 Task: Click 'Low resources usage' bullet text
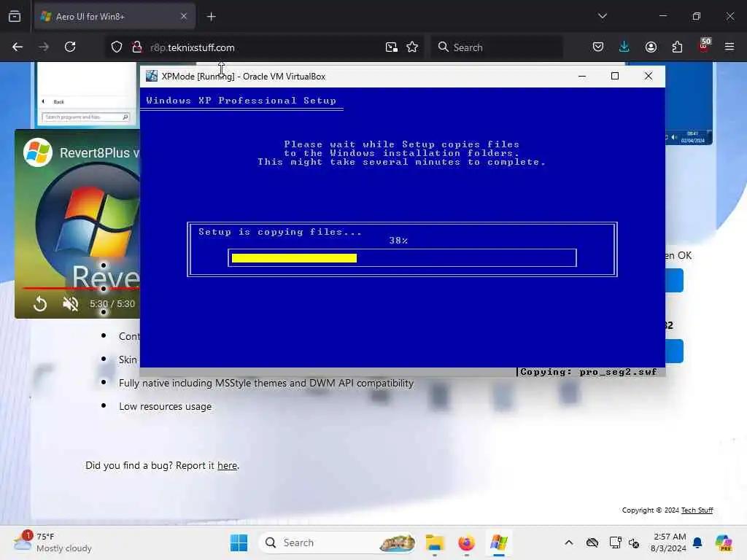coord(166,406)
